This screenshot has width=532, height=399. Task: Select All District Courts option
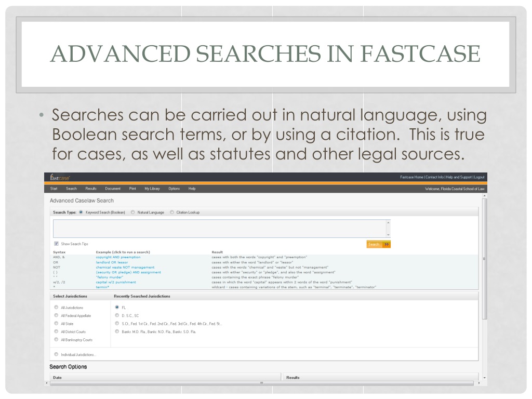[56, 331]
